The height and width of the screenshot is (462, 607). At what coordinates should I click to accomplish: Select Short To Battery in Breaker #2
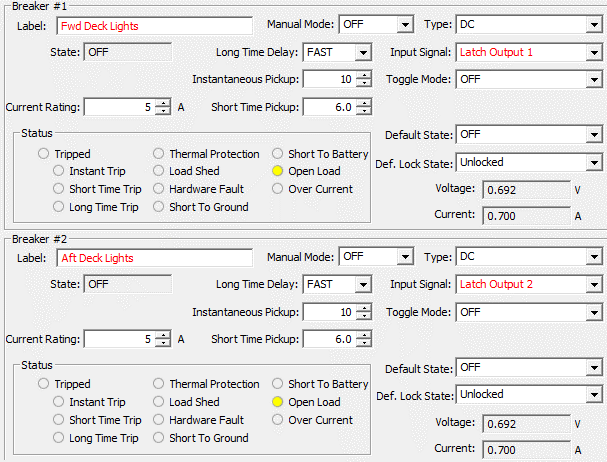(279, 384)
